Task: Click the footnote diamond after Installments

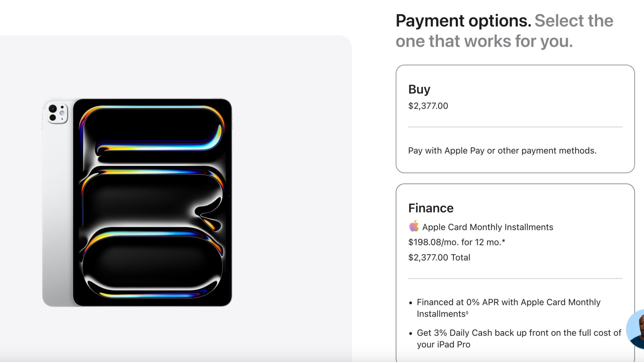Action: [x=467, y=313]
